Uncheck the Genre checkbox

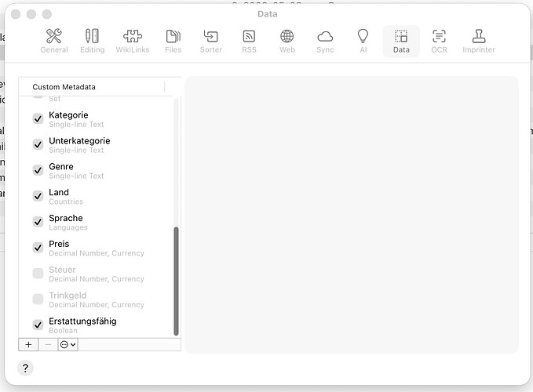(x=38, y=170)
